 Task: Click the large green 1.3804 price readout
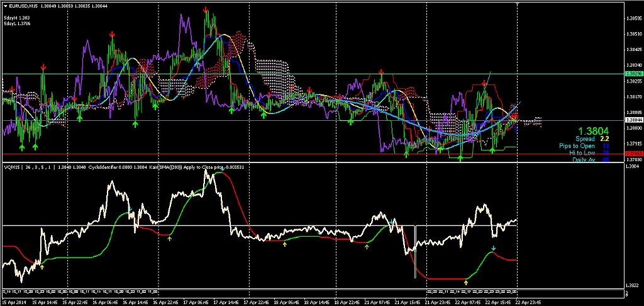point(592,131)
